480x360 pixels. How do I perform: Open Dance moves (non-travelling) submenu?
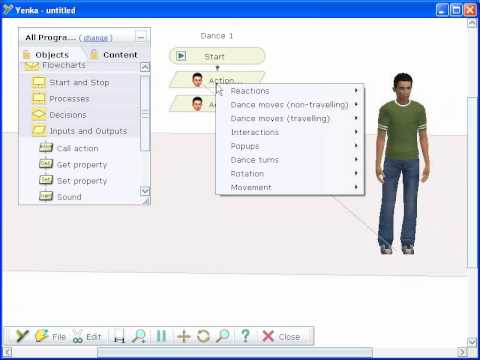(x=290, y=105)
